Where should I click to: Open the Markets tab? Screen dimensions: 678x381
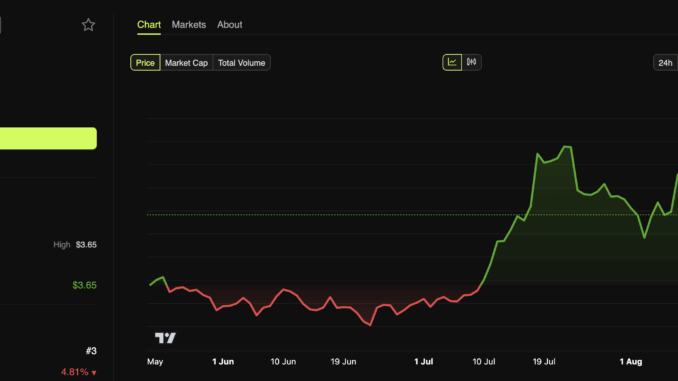coord(189,25)
